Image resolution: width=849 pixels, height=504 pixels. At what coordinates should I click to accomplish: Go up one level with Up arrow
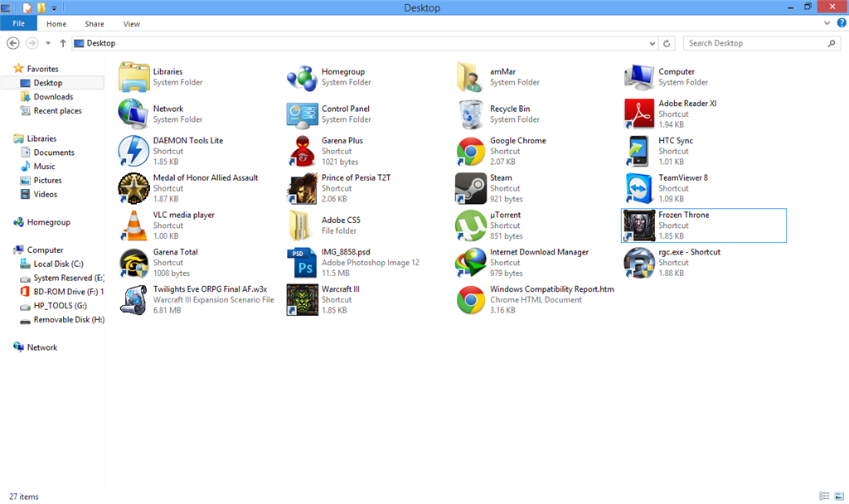point(63,43)
